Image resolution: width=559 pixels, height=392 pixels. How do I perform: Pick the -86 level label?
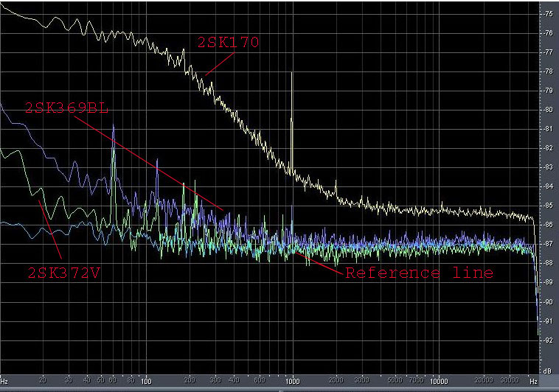point(548,225)
